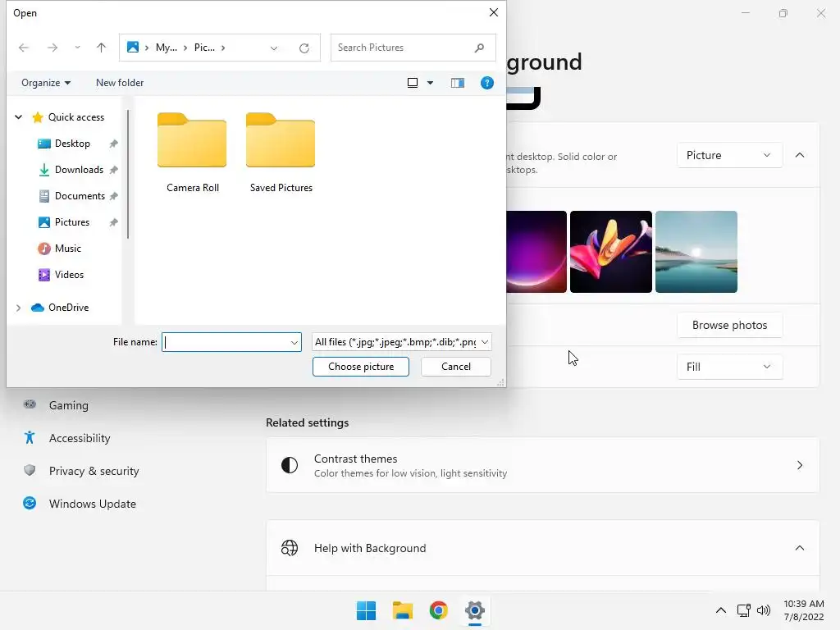Click pin icon next to Pictures
The image size is (840, 630).
tap(113, 222)
